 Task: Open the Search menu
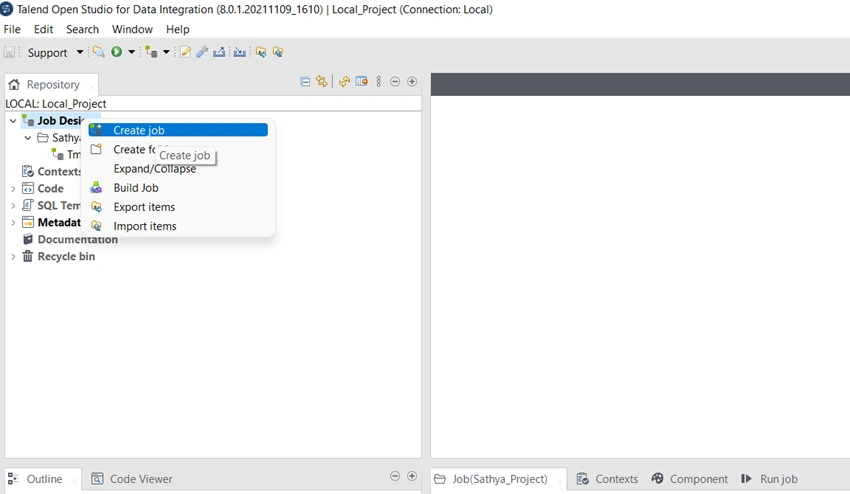(82, 29)
